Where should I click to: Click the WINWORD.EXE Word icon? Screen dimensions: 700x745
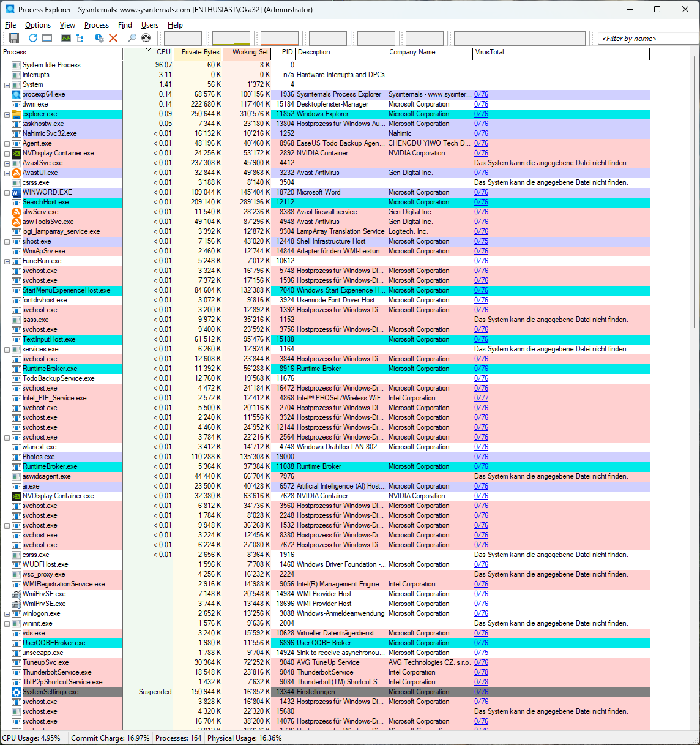point(17,192)
